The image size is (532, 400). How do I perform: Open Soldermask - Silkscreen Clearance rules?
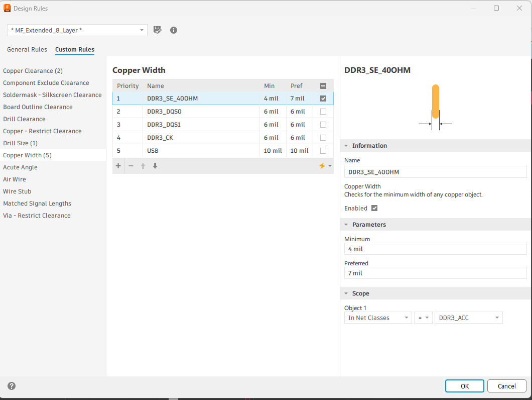[53, 95]
